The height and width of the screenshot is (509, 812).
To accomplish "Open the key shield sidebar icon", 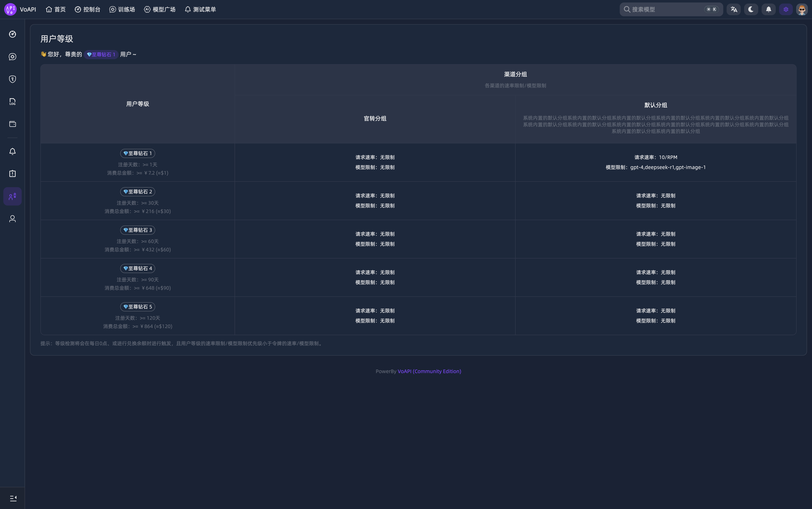I will point(12,79).
